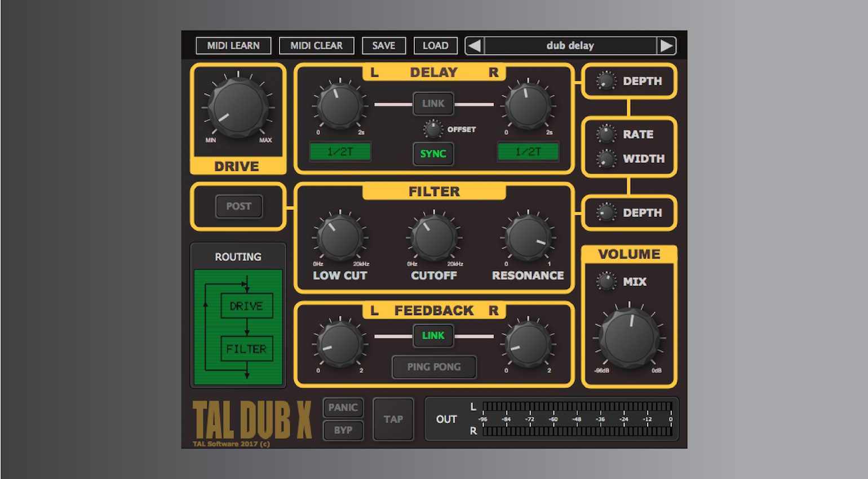This screenshot has height=479, width=868.
Task: Click the 'TAL Software 2017 (c)' text
Action: pos(231,444)
